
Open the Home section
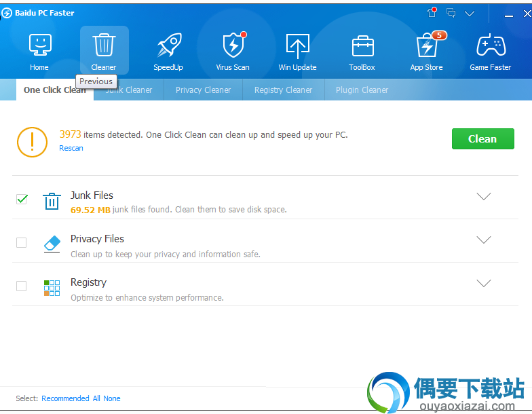(x=39, y=51)
